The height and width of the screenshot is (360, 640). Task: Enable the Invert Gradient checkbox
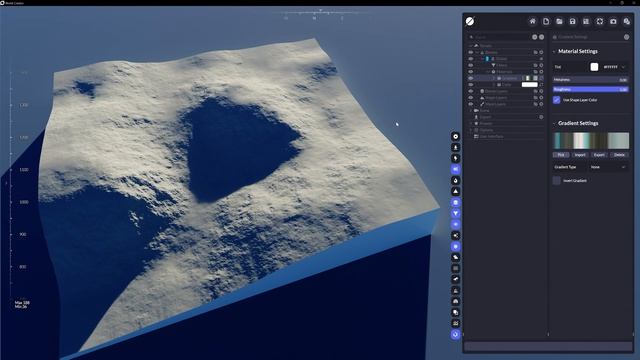tap(557, 180)
